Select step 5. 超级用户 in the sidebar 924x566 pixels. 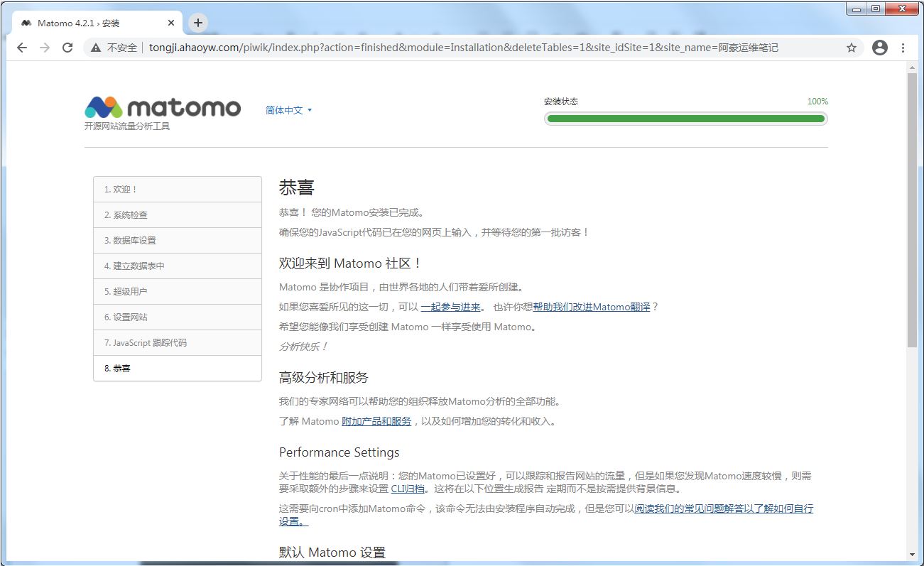point(178,292)
